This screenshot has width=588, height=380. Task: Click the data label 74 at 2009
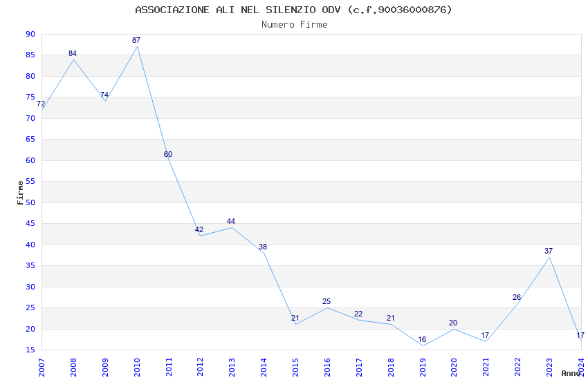click(104, 95)
